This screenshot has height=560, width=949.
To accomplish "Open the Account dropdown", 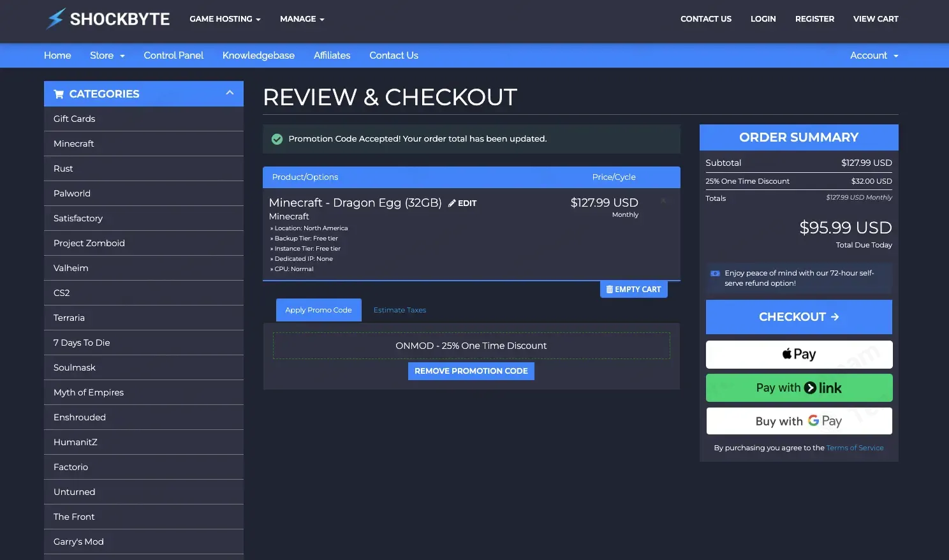I will tap(874, 55).
